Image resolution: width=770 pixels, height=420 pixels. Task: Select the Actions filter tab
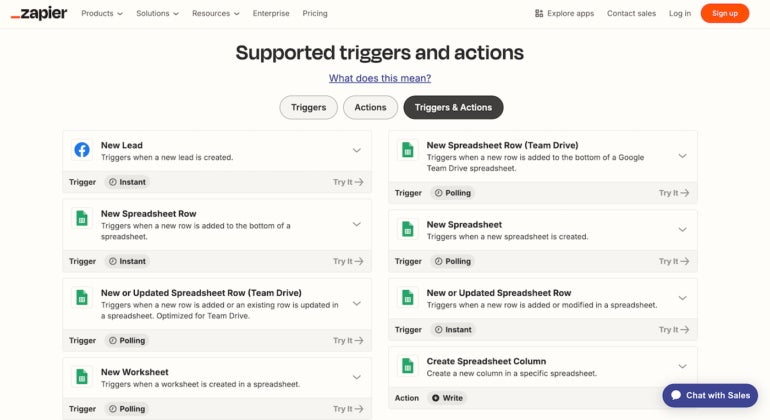click(370, 107)
